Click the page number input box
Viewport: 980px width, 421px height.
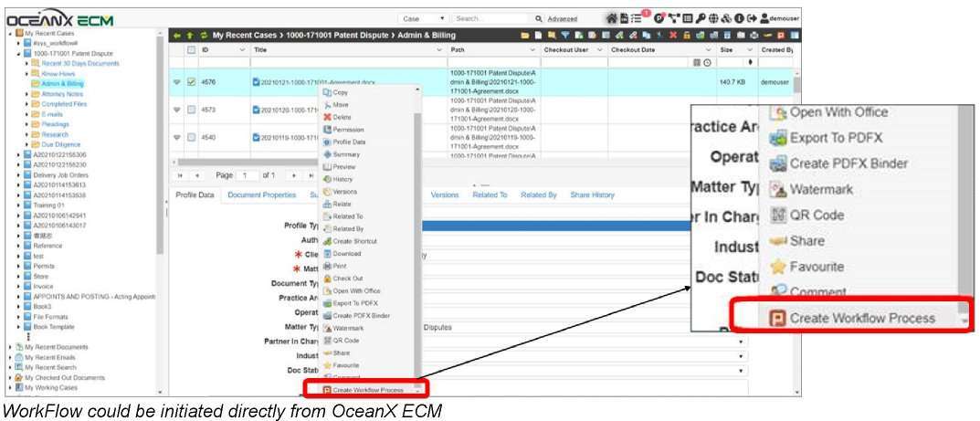click(x=248, y=176)
